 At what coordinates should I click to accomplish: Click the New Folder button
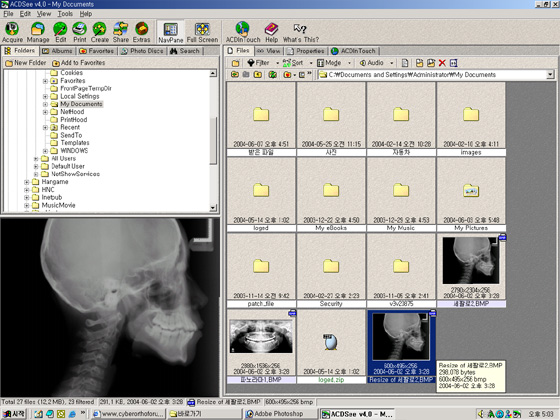(26, 63)
